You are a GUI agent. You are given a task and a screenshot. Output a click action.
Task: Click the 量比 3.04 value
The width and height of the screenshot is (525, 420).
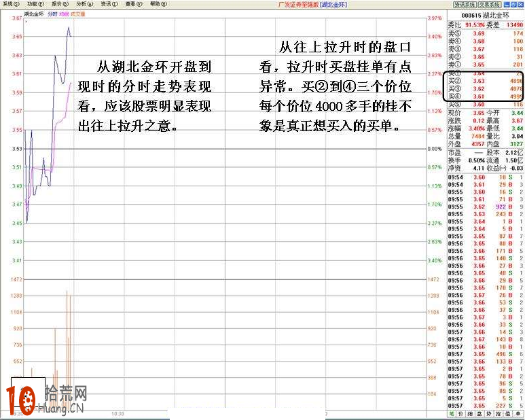pos(517,136)
